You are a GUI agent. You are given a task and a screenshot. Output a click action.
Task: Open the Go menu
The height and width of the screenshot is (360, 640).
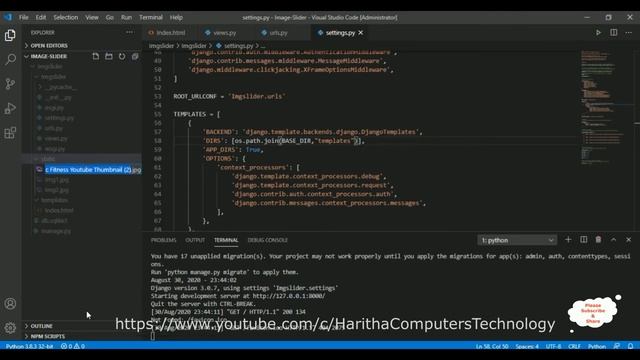coord(109,17)
